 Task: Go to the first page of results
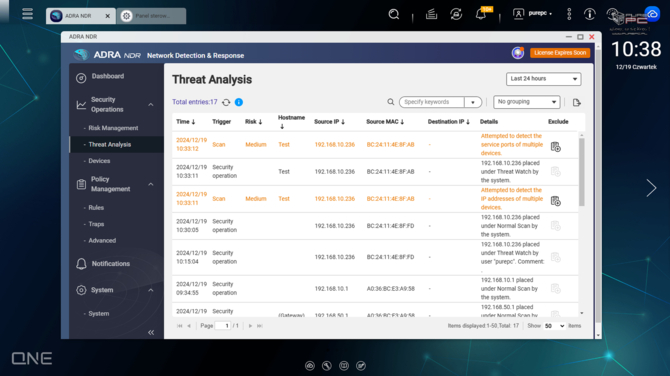pos(179,326)
